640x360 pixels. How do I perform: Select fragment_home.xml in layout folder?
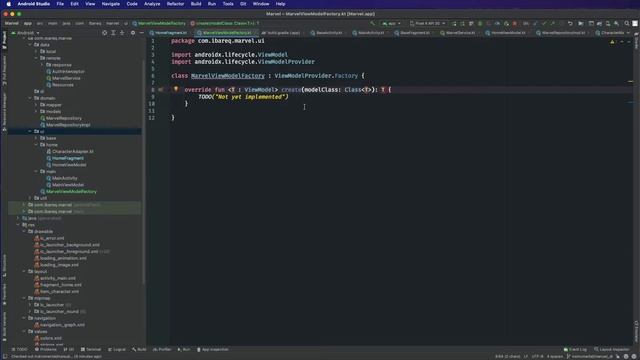[x=58, y=285]
